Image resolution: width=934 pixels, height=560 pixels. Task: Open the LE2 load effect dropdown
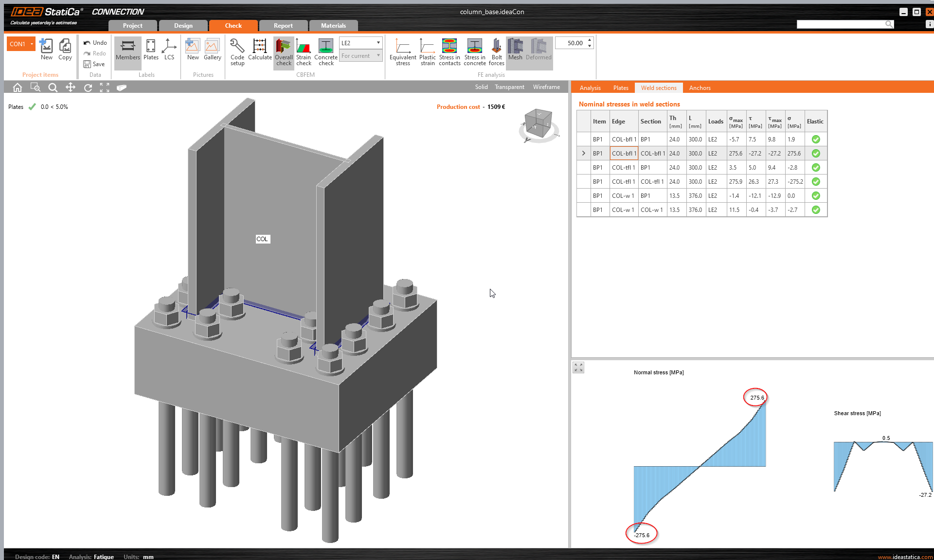tap(378, 43)
